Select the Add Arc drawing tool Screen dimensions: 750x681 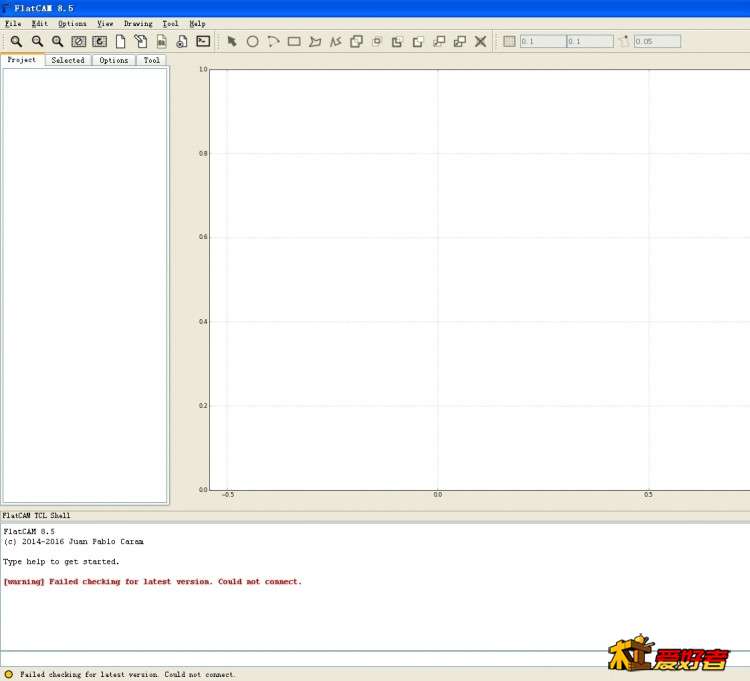click(273, 42)
